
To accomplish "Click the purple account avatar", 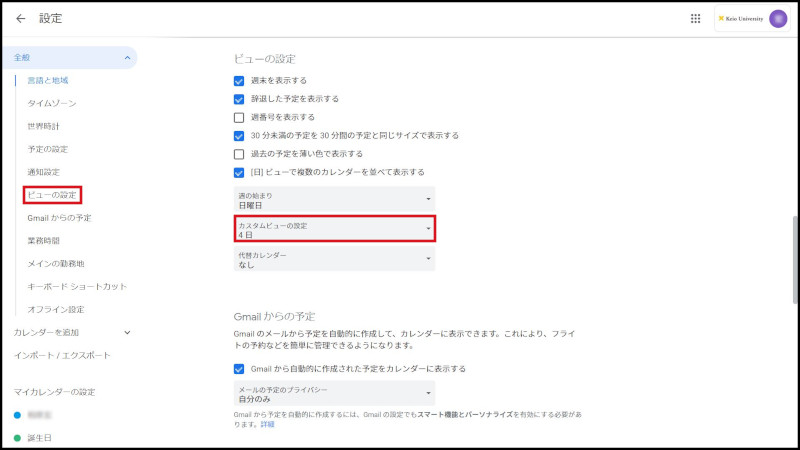I will tap(778, 18).
